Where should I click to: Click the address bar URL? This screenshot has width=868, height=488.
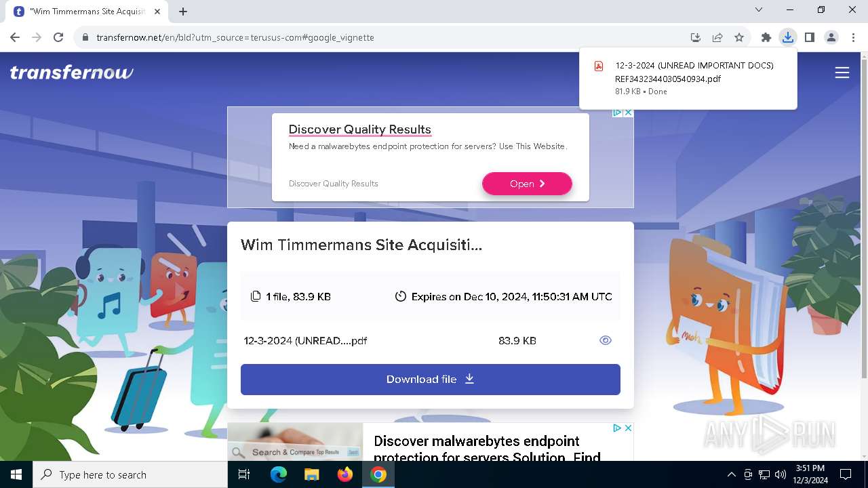pyautogui.click(x=235, y=37)
